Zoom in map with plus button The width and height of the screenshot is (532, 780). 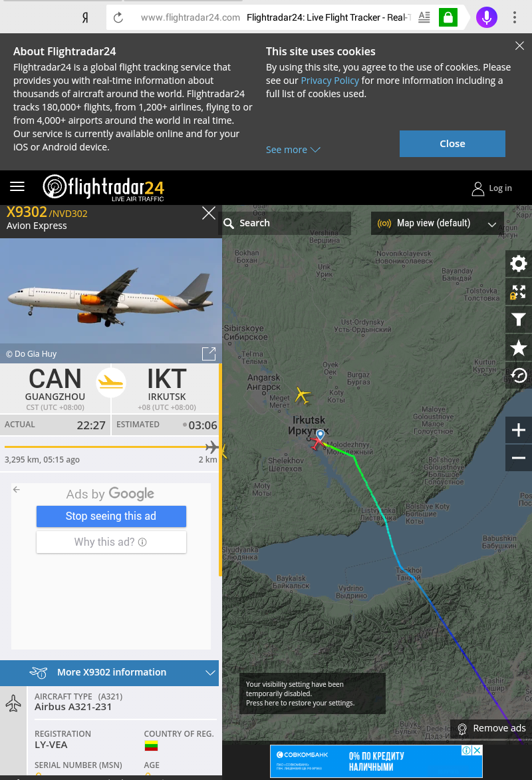[518, 430]
